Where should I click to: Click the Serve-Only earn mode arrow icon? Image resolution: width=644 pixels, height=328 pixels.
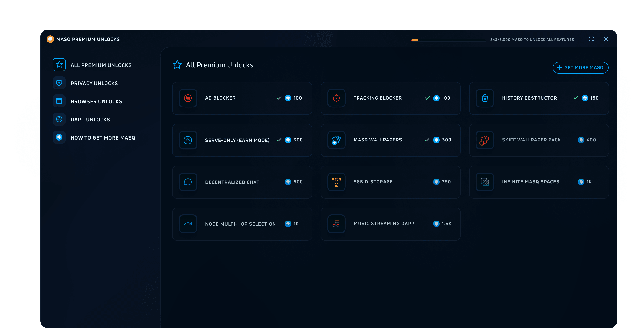[x=188, y=140]
